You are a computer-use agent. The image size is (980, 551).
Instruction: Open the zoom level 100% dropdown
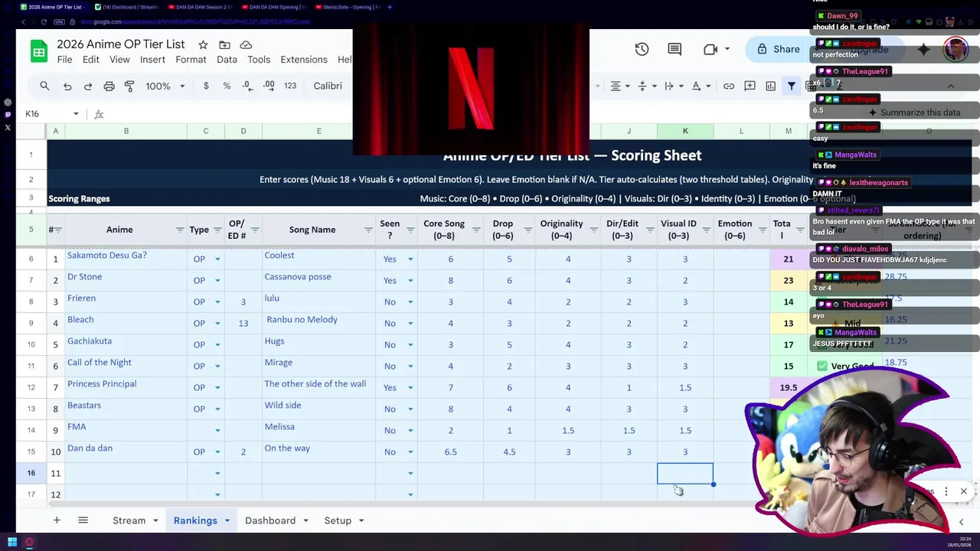tap(165, 86)
